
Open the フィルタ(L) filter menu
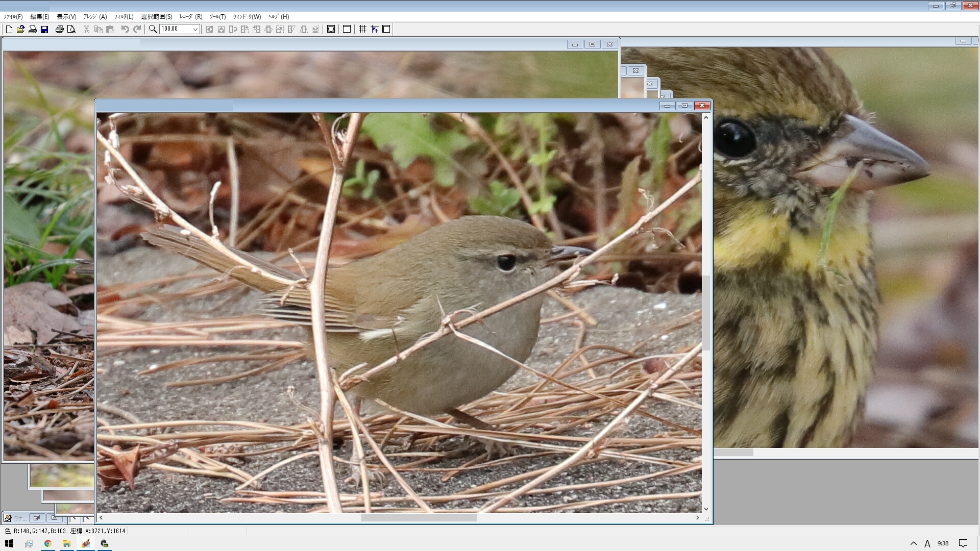coord(124,16)
